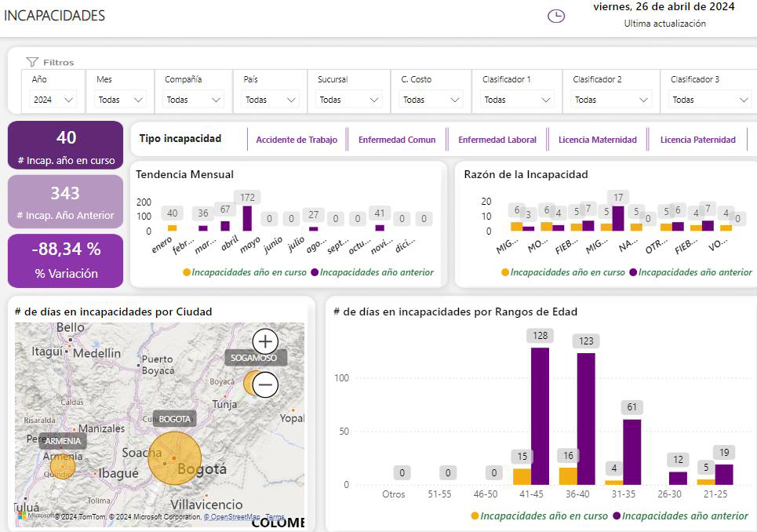Screen dimensions: 757x532
Task: Click the '51-55' axis label
Action: point(439,494)
